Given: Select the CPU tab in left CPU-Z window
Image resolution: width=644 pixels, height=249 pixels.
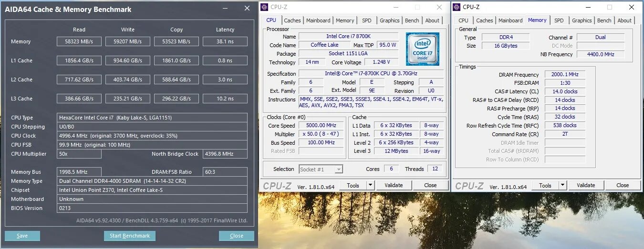Looking at the screenshot, I should tap(271, 20).
